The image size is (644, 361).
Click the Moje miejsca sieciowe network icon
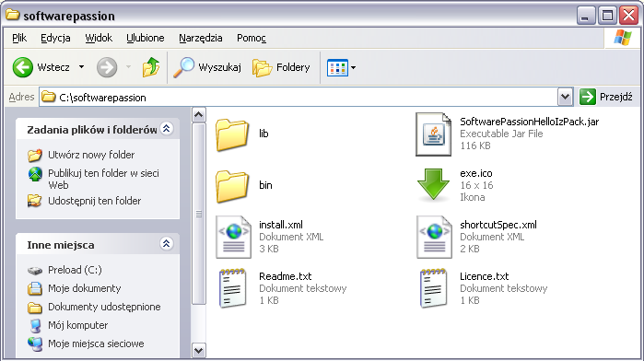pyautogui.click(x=35, y=344)
